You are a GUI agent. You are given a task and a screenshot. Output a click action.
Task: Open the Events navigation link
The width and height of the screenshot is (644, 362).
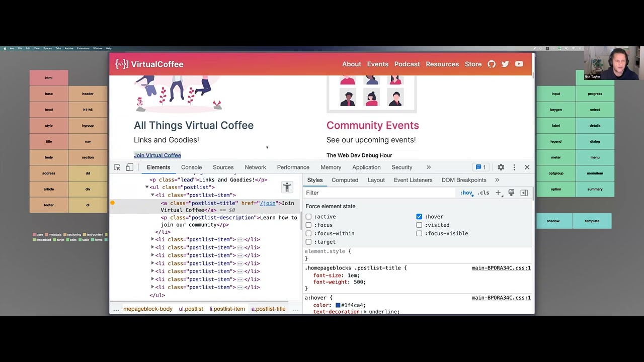point(378,64)
